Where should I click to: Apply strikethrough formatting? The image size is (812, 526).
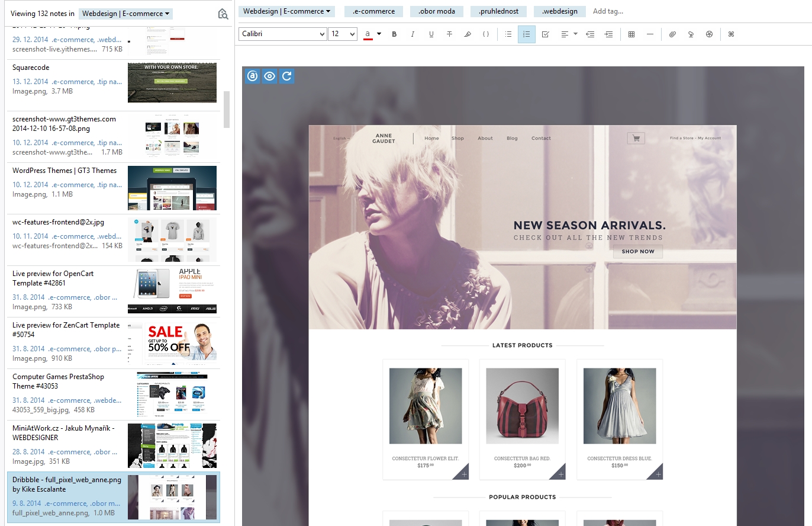pyautogui.click(x=449, y=34)
